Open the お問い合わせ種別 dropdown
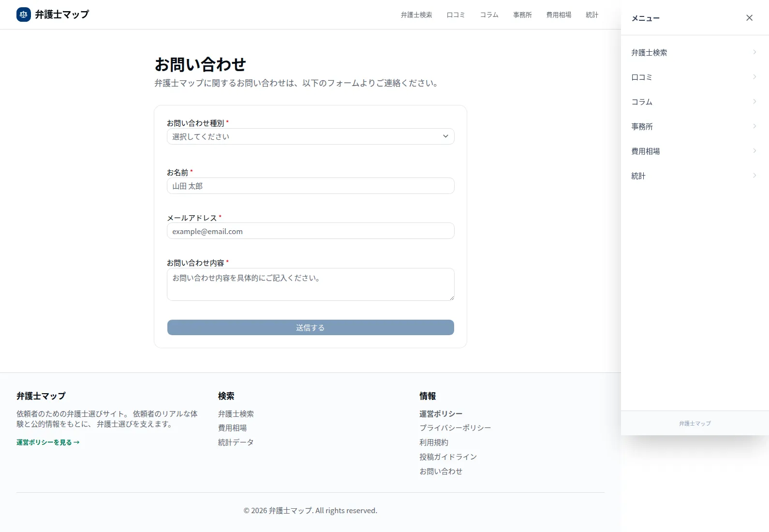This screenshot has height=532, width=769. click(311, 136)
